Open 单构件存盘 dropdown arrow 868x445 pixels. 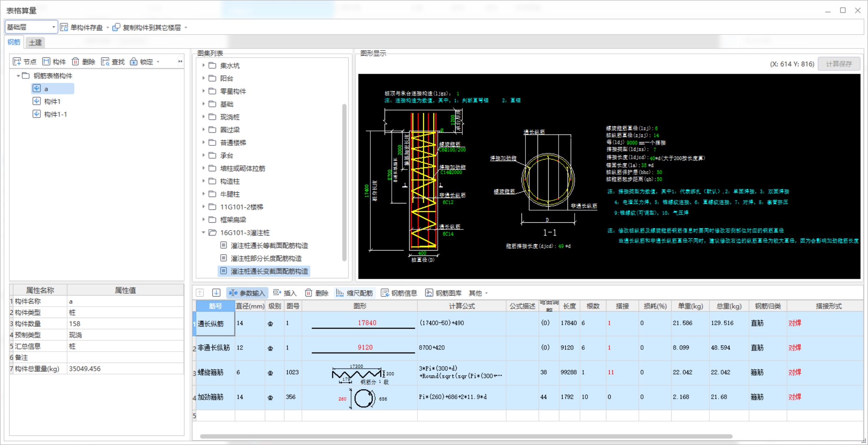tap(108, 28)
